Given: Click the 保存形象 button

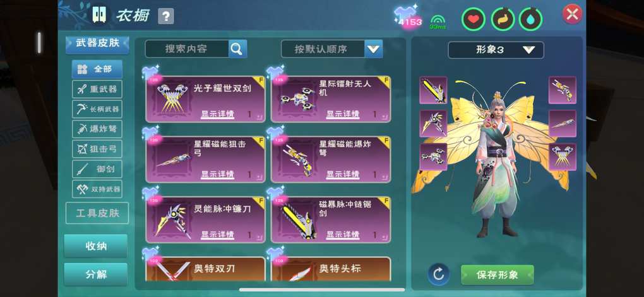Looking at the screenshot, I should click(x=498, y=274).
